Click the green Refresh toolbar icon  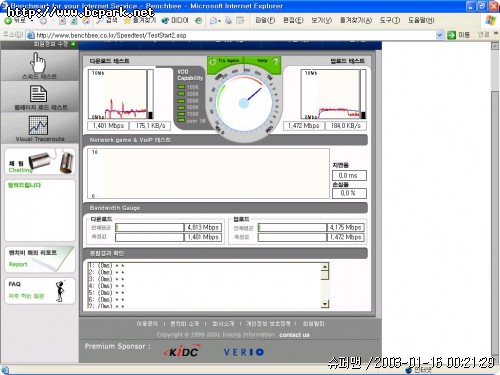(74, 21)
